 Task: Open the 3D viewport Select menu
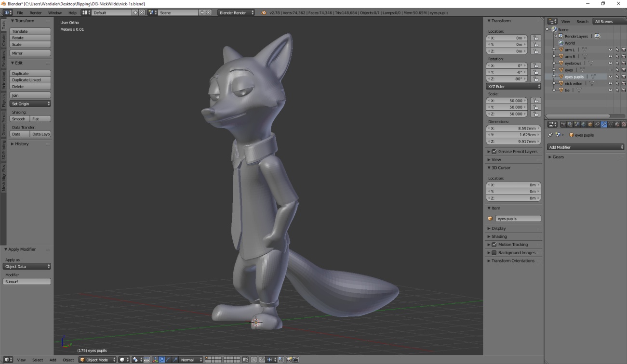(38, 360)
